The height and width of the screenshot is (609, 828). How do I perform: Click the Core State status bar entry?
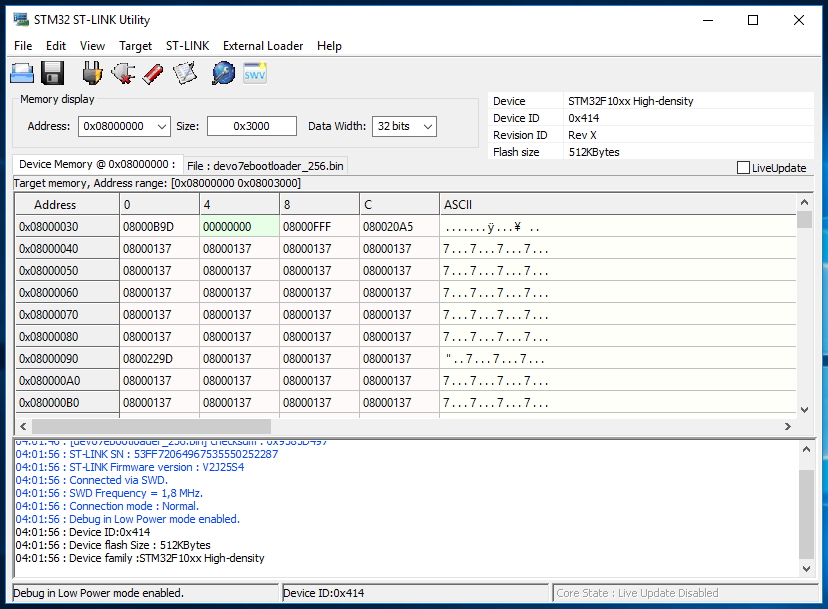(x=685, y=593)
